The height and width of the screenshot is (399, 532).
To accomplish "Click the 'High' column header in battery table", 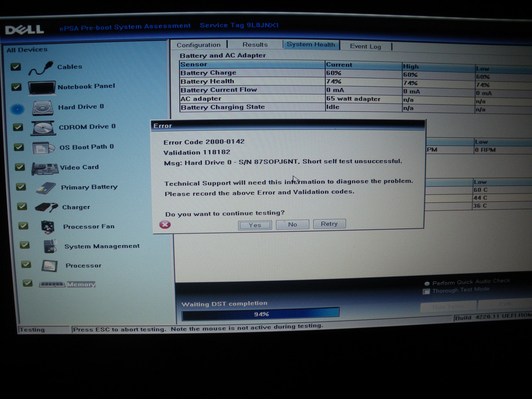I will pos(438,67).
